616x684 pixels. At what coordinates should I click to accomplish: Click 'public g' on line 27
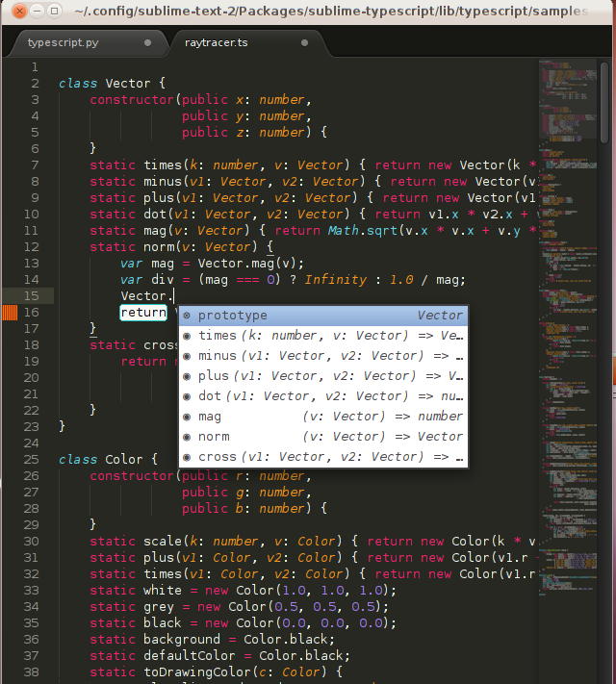tap(213, 493)
